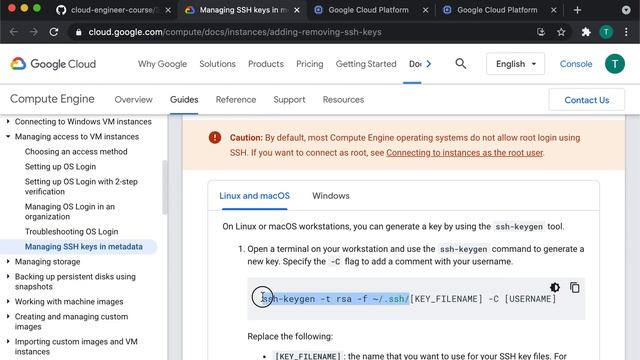Image resolution: width=640 pixels, height=360 pixels.
Task: Toggle code dark theme icon
Action: [555, 287]
